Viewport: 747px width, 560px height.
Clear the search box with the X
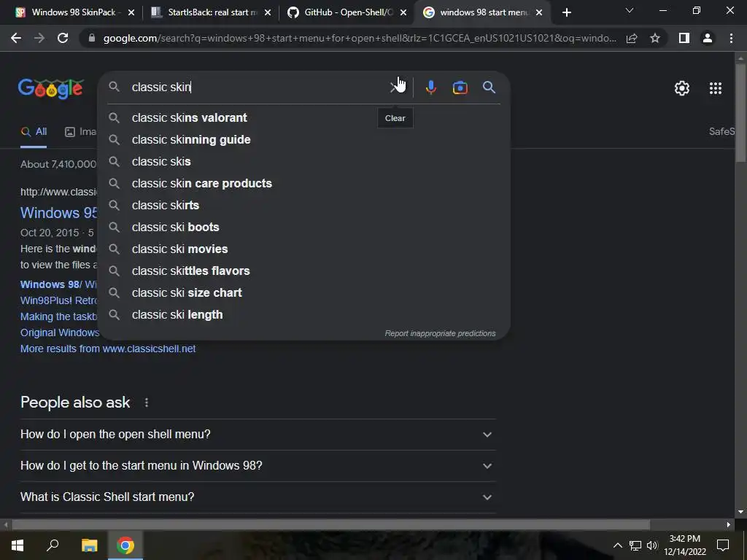click(395, 87)
